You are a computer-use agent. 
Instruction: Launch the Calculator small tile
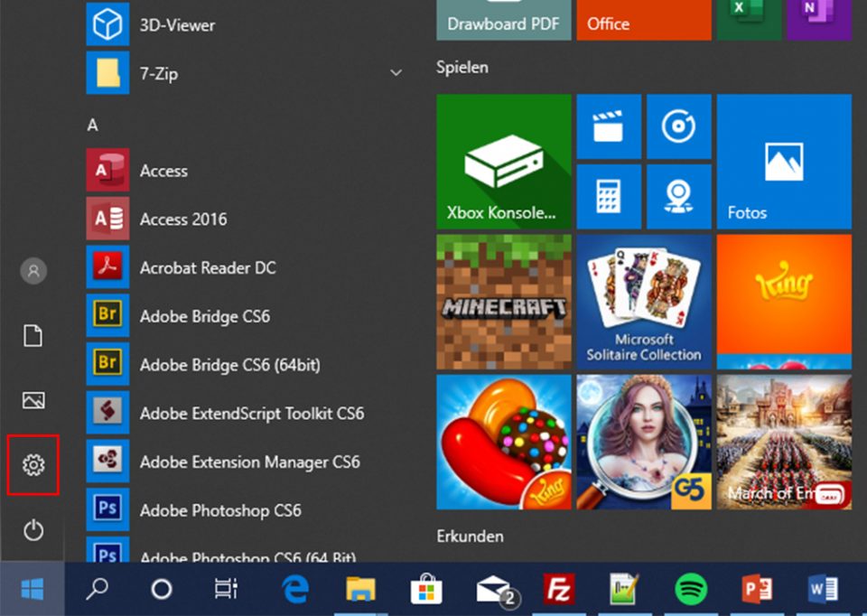(x=608, y=195)
